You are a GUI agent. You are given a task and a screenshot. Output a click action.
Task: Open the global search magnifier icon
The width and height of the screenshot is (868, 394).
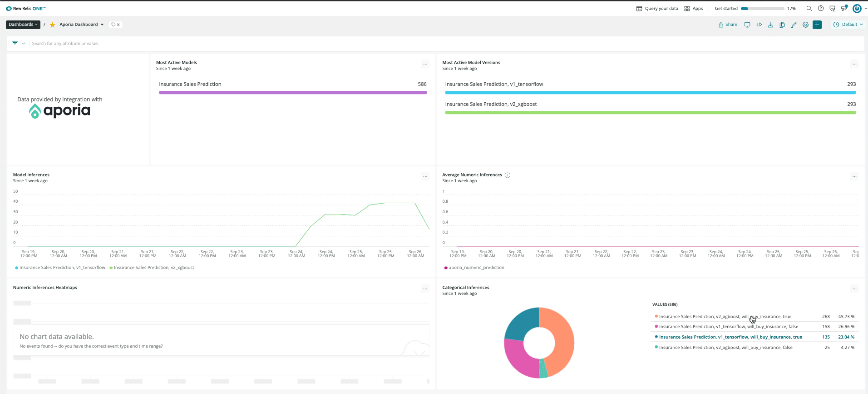tap(809, 9)
